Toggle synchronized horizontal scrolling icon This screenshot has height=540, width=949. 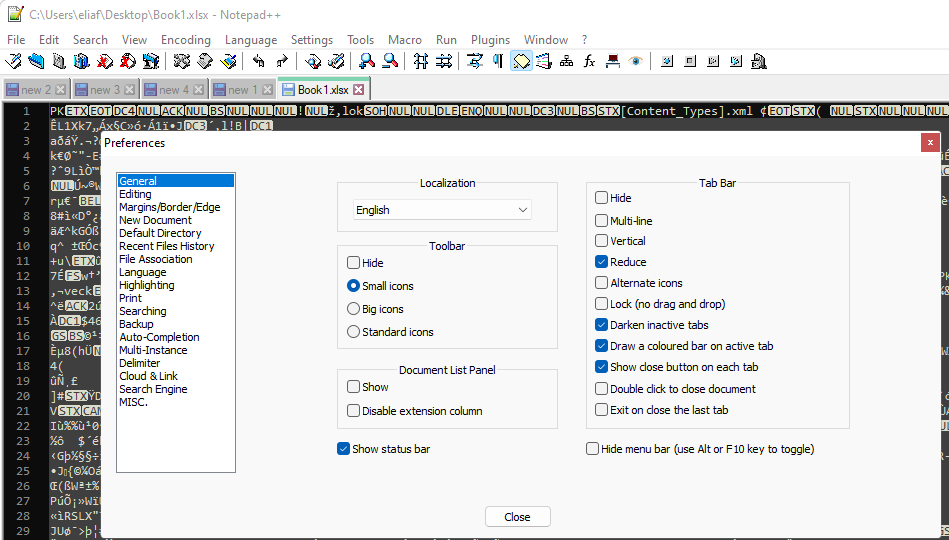coord(444,61)
